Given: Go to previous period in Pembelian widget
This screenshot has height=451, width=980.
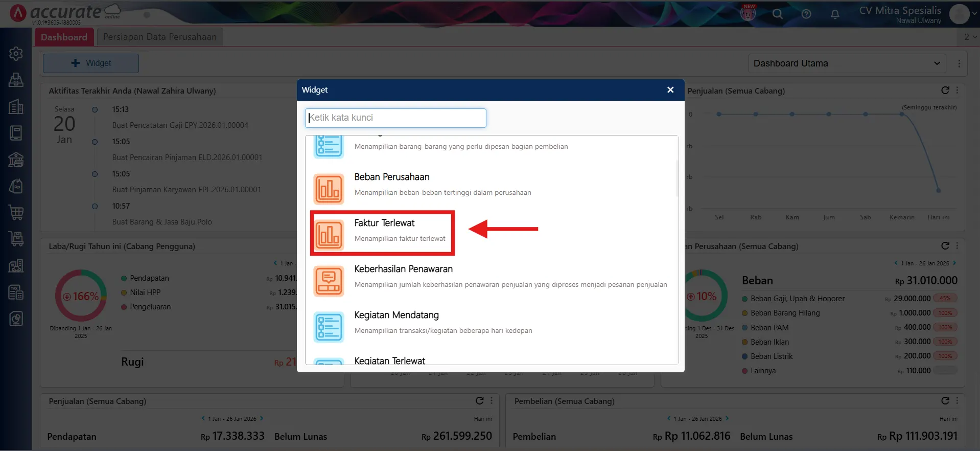Looking at the screenshot, I should coord(668,419).
